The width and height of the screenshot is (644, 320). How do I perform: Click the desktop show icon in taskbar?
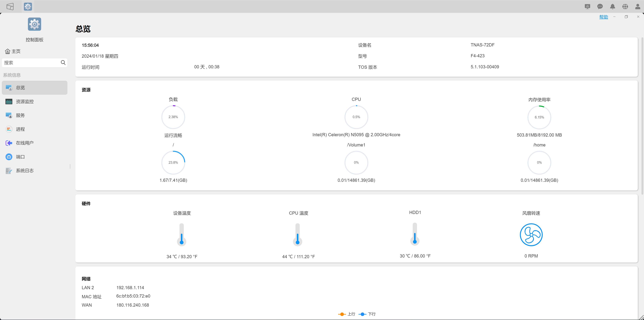pyautogui.click(x=10, y=7)
